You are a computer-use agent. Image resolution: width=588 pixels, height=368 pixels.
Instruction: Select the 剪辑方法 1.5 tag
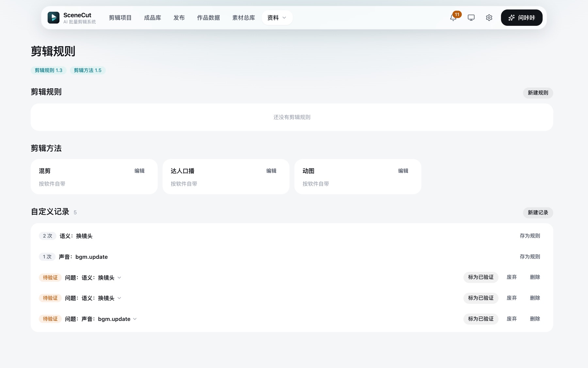click(x=88, y=70)
